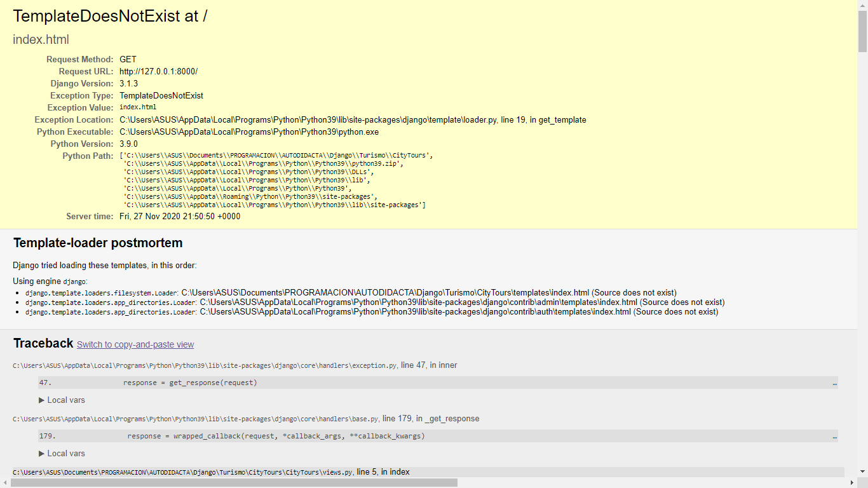Click the ellipsis at end of line 47

(834, 383)
